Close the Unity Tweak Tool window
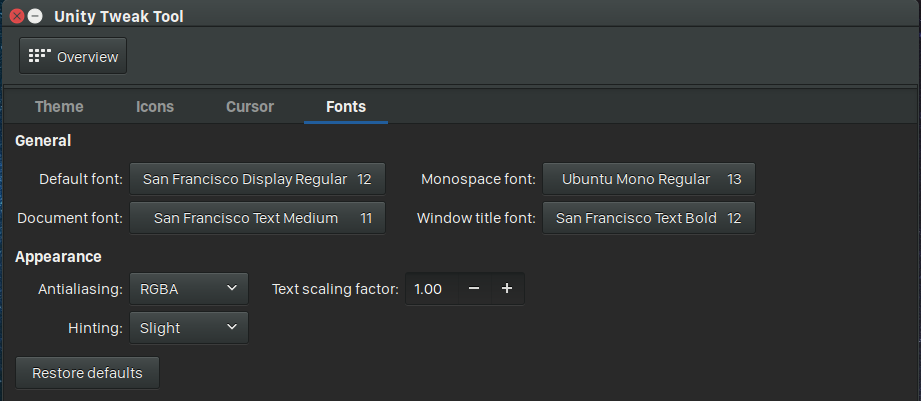Image resolution: width=921 pixels, height=401 pixels. coord(16,16)
